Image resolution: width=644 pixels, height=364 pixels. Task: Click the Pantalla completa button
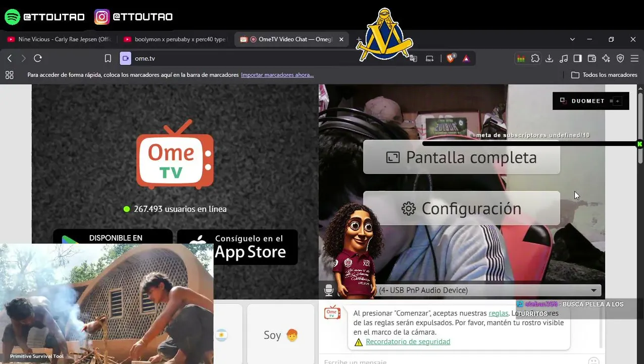[x=462, y=157]
